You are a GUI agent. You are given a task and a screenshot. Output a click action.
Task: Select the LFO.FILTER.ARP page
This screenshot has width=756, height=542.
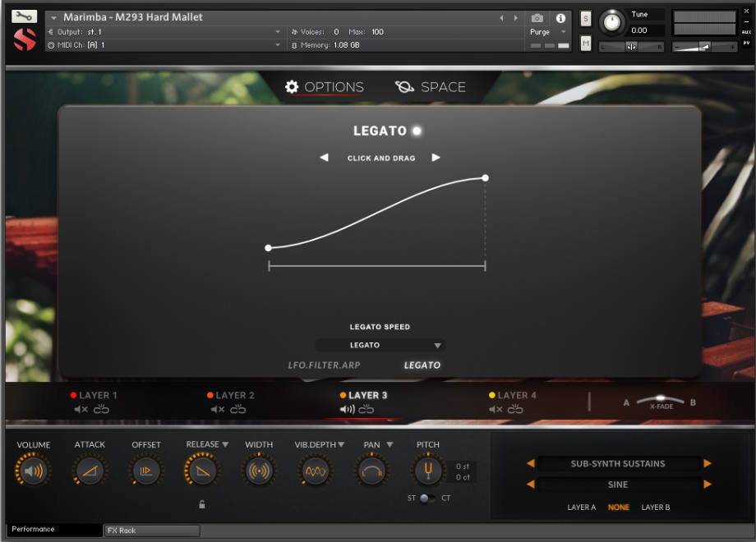click(x=324, y=365)
